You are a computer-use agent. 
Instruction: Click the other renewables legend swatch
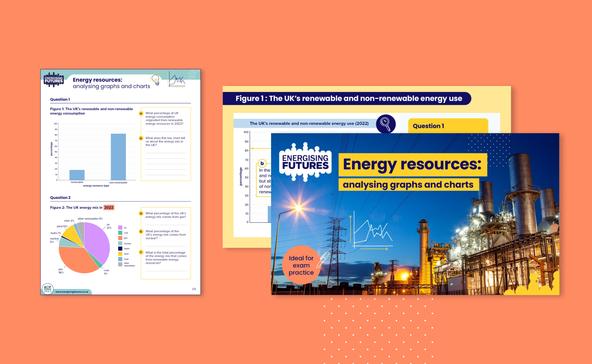120,264
